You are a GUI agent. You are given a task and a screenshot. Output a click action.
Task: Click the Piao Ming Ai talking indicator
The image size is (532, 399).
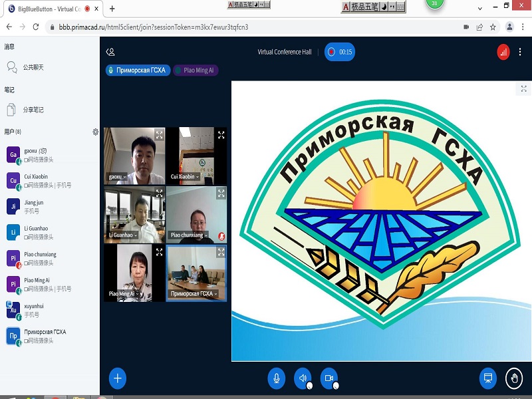pyautogui.click(x=196, y=70)
